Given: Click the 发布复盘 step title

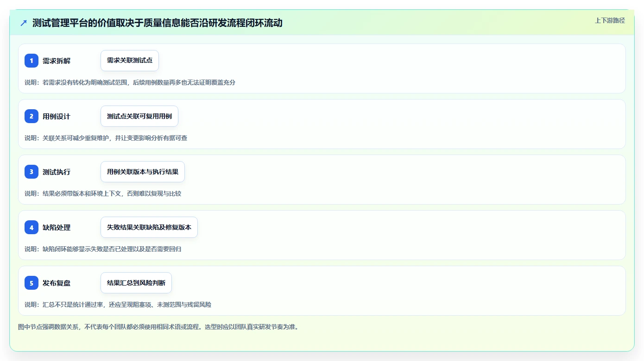Looking at the screenshot, I should tap(57, 283).
